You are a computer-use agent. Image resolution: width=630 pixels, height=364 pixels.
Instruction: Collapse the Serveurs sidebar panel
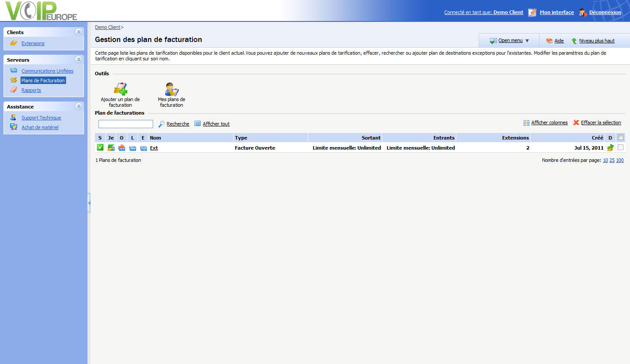78,59
